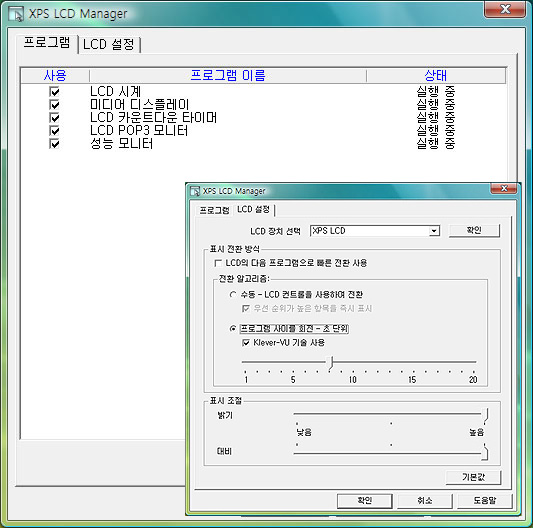Select the 성능 모니터 row name
Viewport: 533px width, 528px height.
[x=121, y=143]
